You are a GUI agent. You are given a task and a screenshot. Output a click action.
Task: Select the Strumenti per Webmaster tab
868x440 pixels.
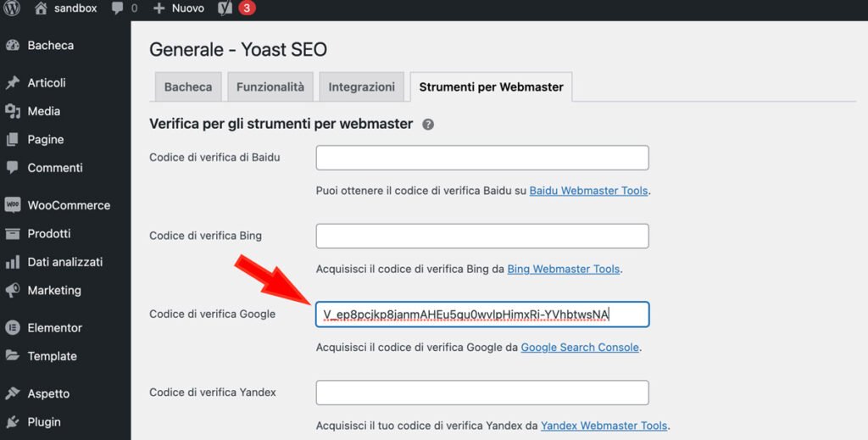[x=491, y=86]
